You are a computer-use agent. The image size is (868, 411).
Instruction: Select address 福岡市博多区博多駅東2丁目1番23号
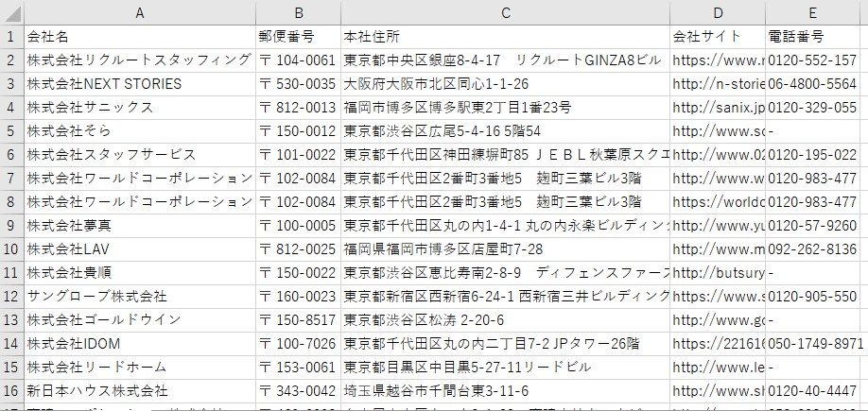pyautogui.click(x=506, y=108)
